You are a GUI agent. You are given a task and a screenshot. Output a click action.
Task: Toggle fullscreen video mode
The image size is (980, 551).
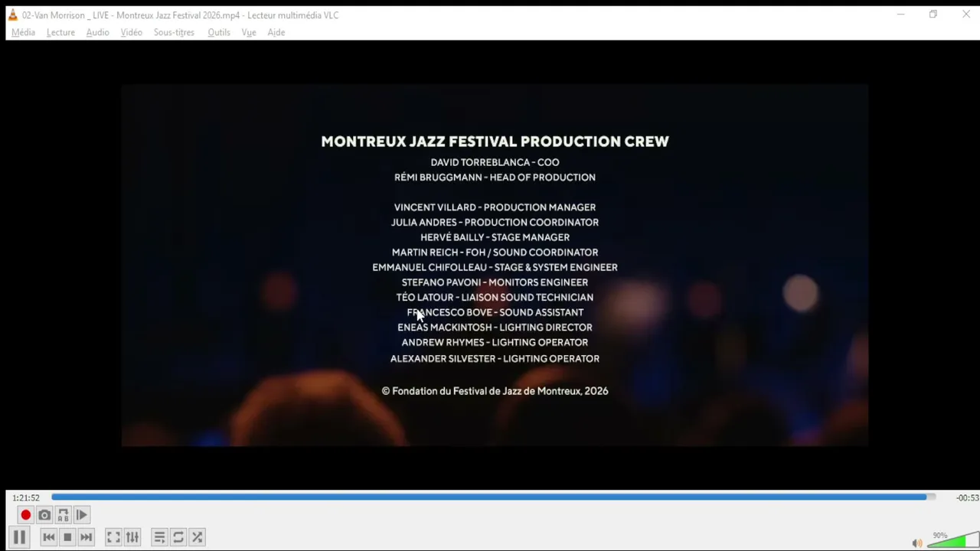tap(113, 537)
